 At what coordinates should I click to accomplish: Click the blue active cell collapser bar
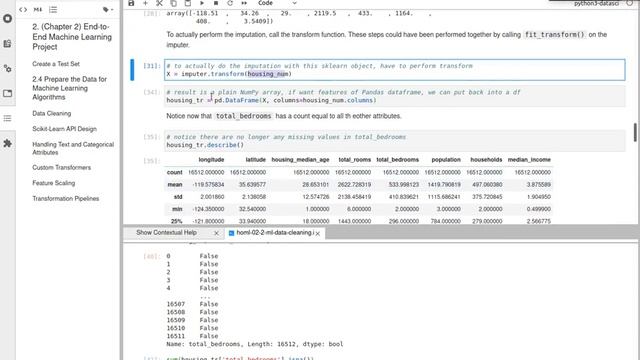click(132, 70)
